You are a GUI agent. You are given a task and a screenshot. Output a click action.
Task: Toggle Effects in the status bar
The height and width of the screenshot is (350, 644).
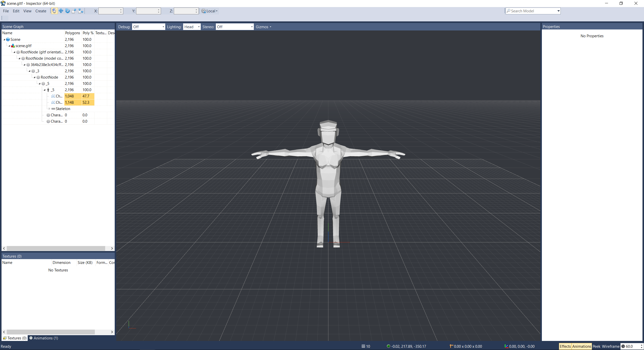click(x=565, y=346)
